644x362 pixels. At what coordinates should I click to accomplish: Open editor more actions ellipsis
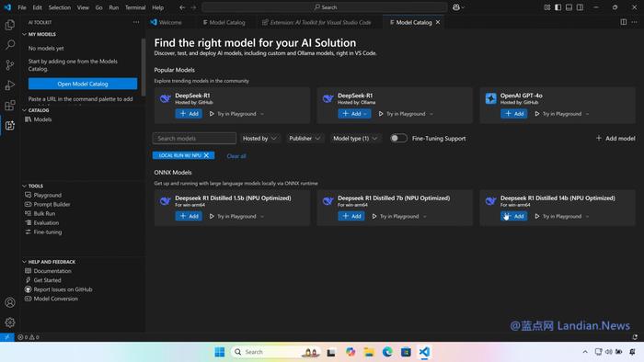(x=634, y=22)
